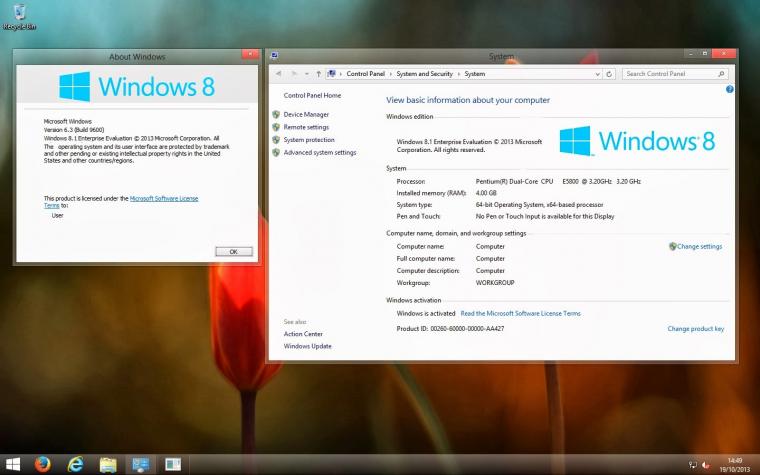Refresh the Control Panel address bar
This screenshot has height=475, width=760.
coord(609,74)
